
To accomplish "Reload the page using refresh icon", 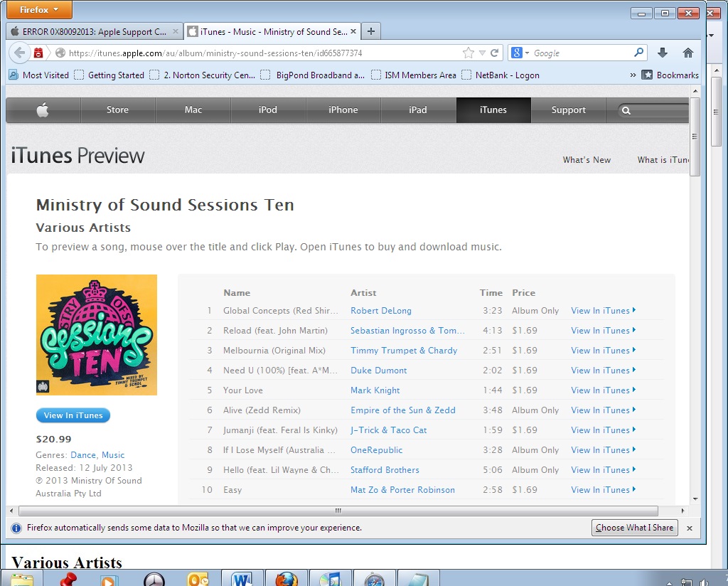I will (x=495, y=53).
